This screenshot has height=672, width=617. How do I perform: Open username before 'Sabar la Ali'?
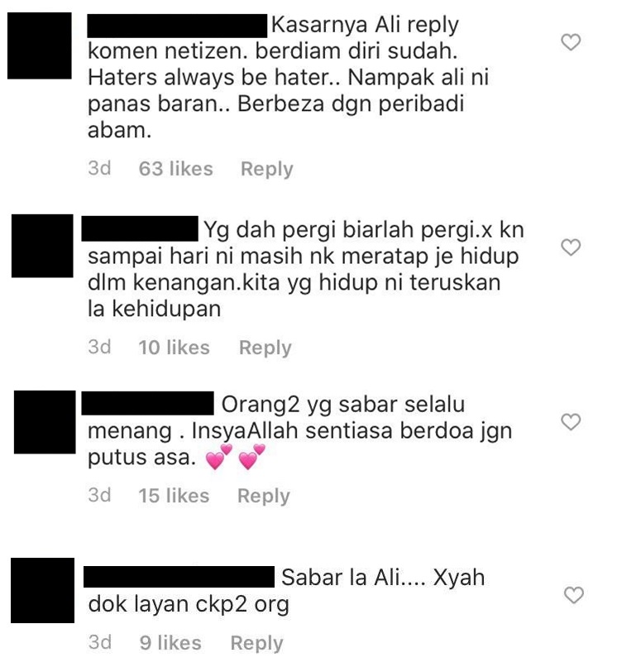click(x=179, y=577)
